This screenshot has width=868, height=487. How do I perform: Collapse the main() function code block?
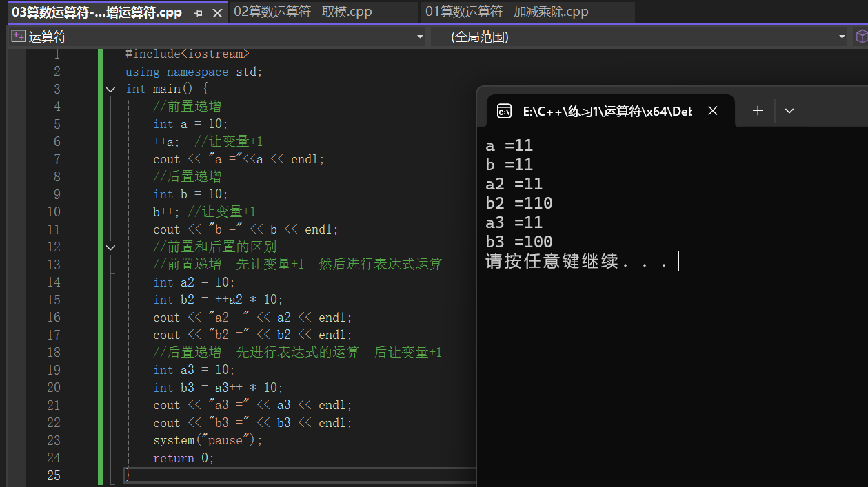tap(110, 89)
